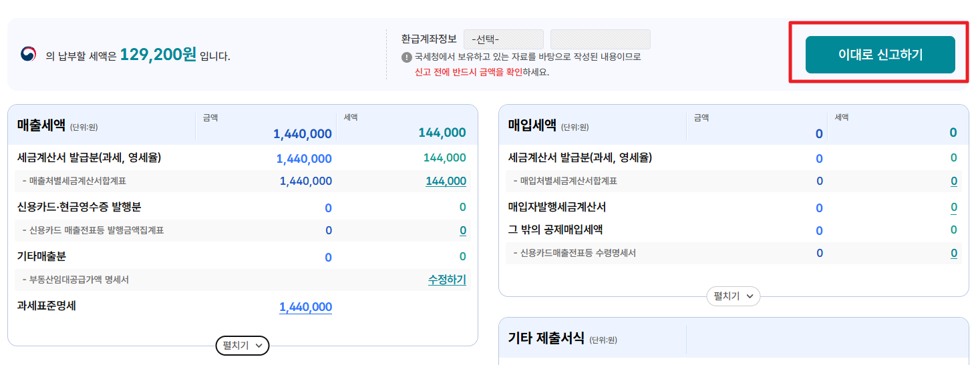The image size is (980, 365).
Task: Click the 매출세액 panel heading
Action: click(41, 125)
